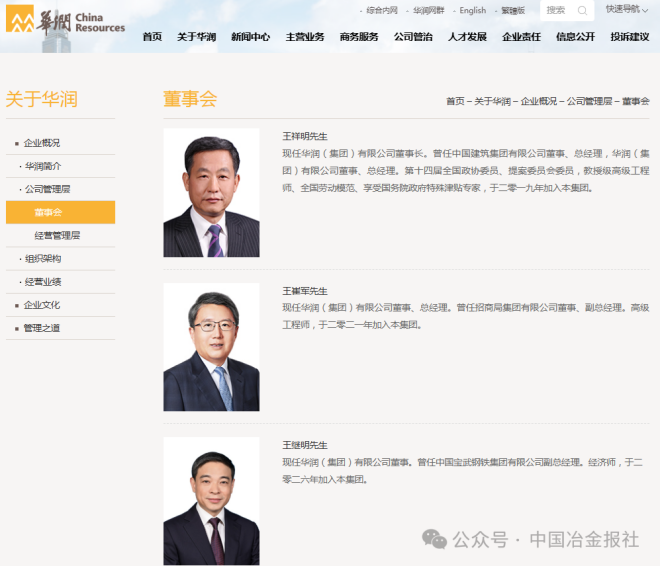660x566 pixels.
Task: Open 组织架构 sidebar item
Action: click(x=43, y=258)
